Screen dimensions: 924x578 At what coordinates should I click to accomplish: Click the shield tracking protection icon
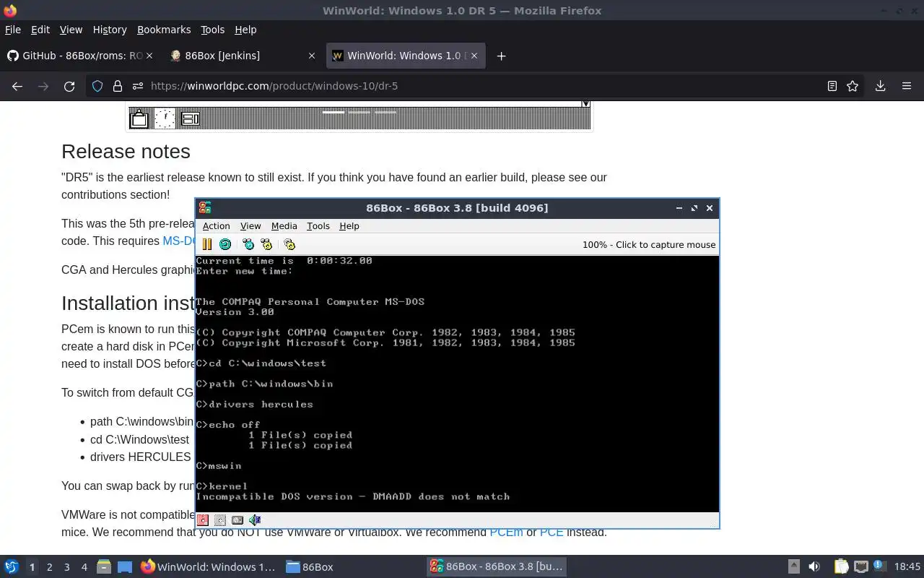pos(97,86)
